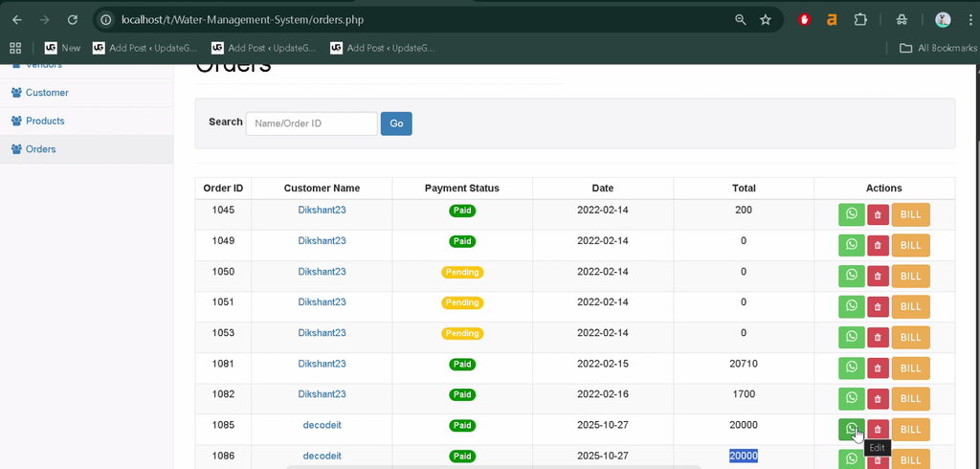Open BILL for order 1049
This screenshot has width=980, height=469.
pyautogui.click(x=911, y=246)
